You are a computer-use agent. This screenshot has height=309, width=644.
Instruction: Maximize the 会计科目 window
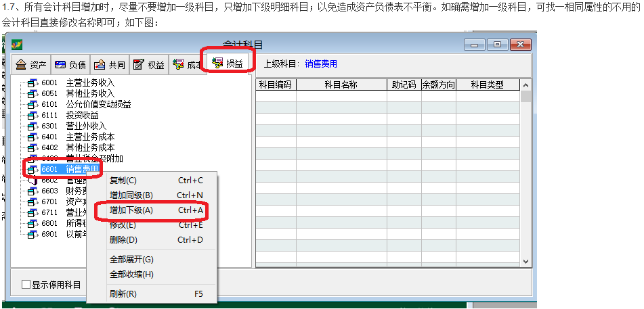(x=497, y=45)
